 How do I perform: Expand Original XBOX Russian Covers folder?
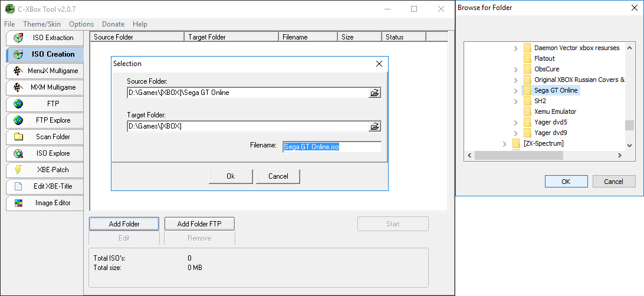(x=516, y=80)
